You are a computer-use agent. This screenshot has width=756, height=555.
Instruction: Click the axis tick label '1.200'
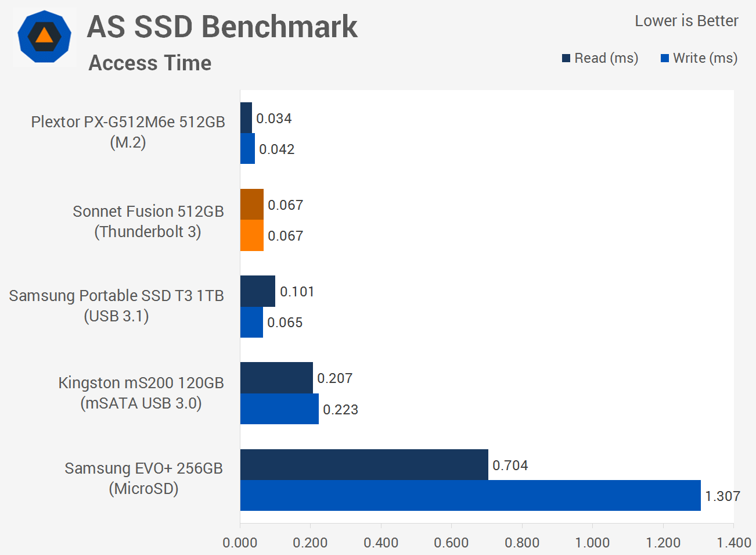[663, 543]
